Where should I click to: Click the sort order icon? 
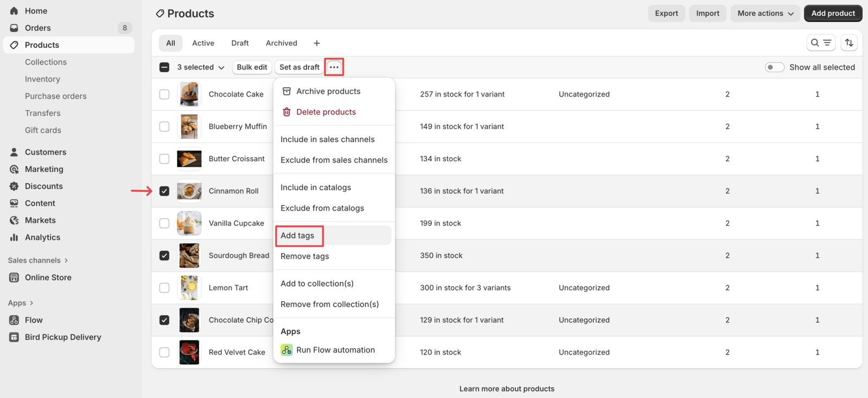[x=849, y=43]
